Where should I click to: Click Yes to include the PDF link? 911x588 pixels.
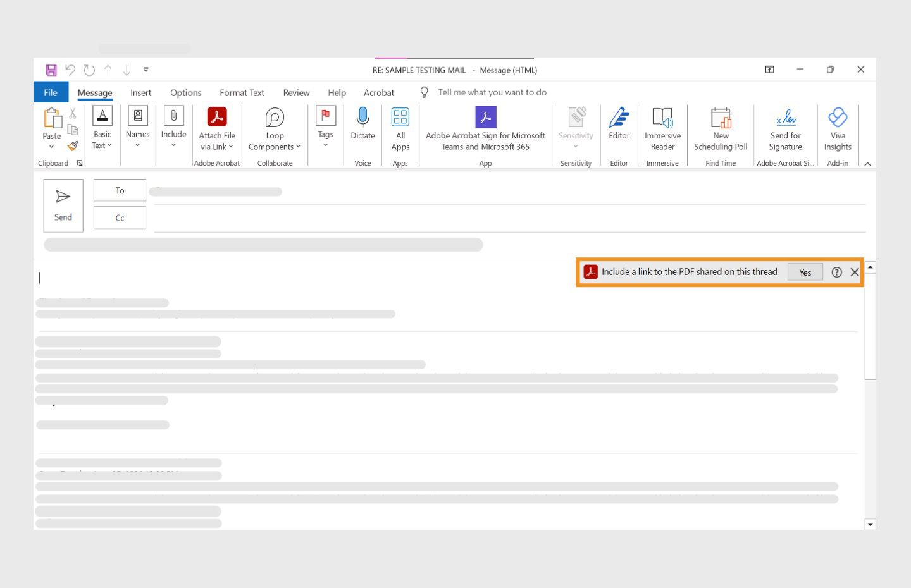805,272
